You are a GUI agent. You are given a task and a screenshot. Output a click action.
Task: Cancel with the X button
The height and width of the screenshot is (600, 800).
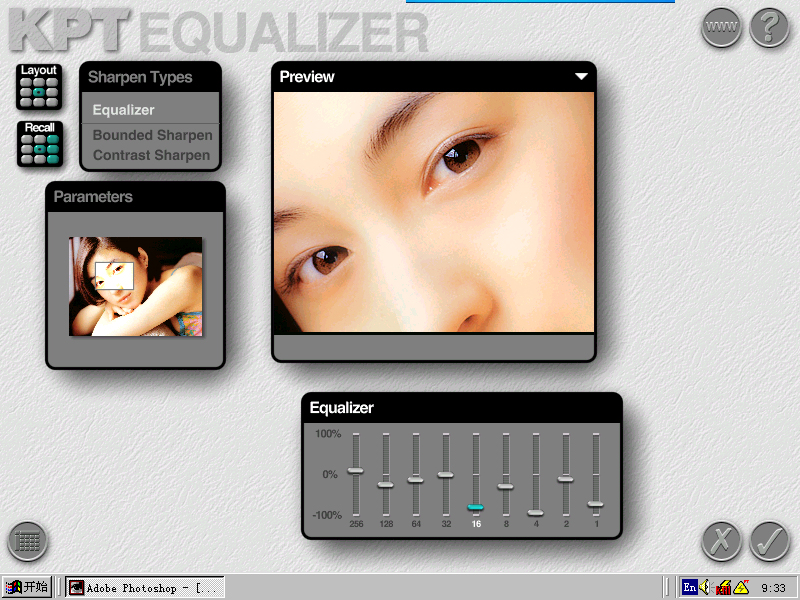[x=721, y=541]
